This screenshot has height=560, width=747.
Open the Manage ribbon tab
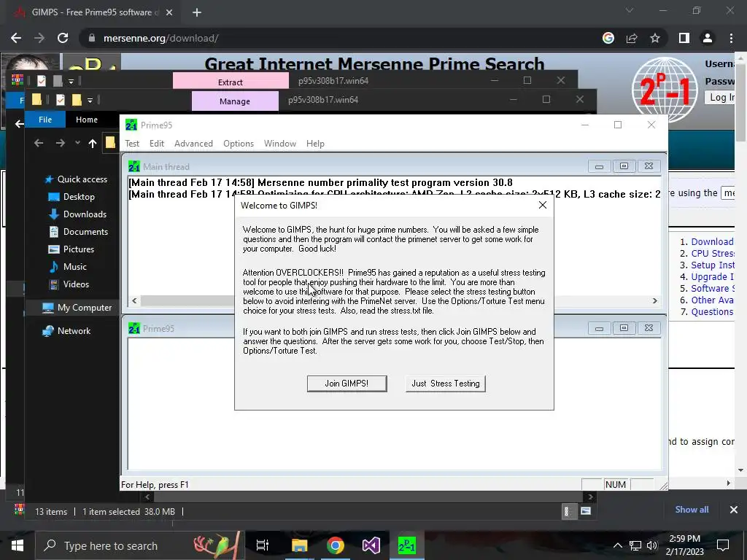pos(235,101)
